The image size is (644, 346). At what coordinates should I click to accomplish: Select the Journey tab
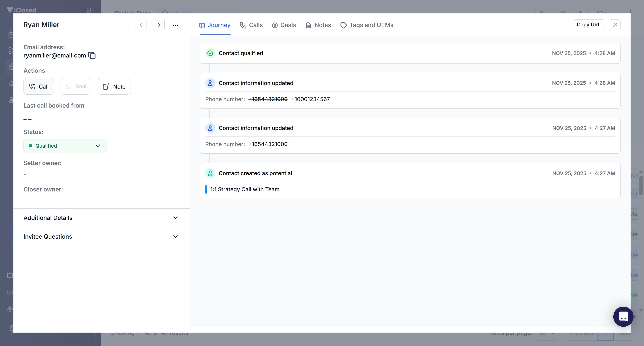click(x=215, y=25)
